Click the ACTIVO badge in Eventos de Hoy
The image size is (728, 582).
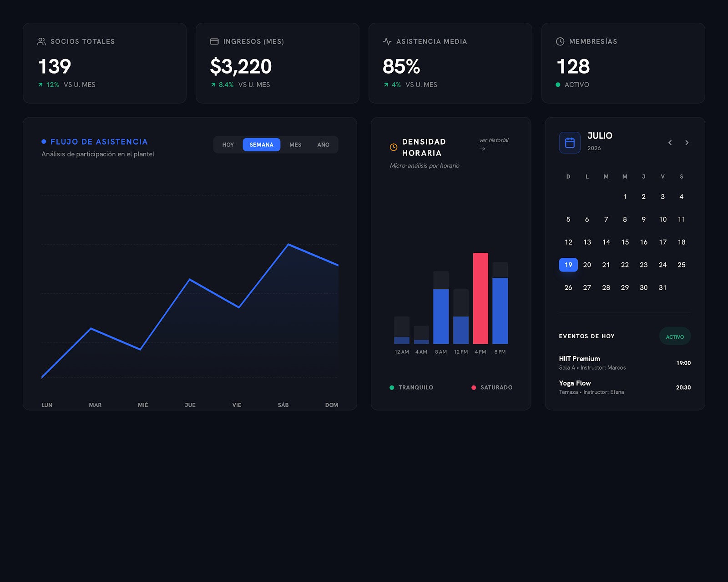point(675,336)
